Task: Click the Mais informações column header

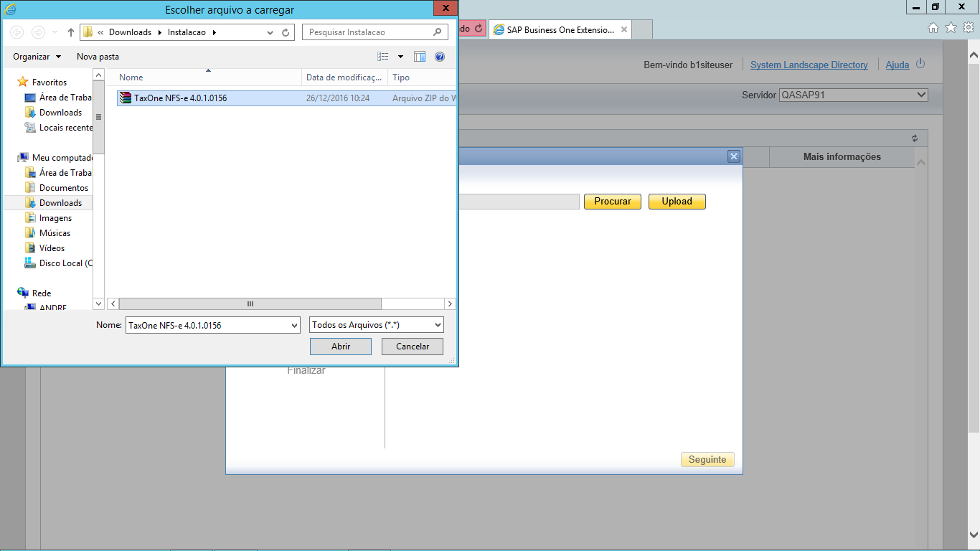Action: pos(842,157)
